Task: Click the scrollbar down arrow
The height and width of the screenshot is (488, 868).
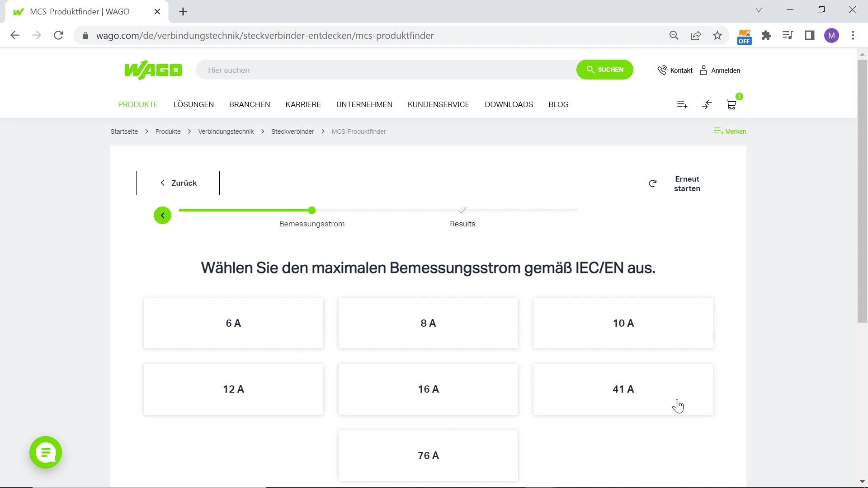Action: click(x=862, y=482)
